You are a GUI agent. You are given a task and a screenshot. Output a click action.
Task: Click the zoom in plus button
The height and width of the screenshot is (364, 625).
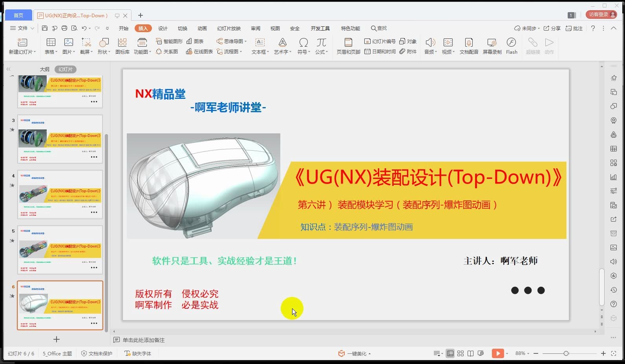[603, 353]
